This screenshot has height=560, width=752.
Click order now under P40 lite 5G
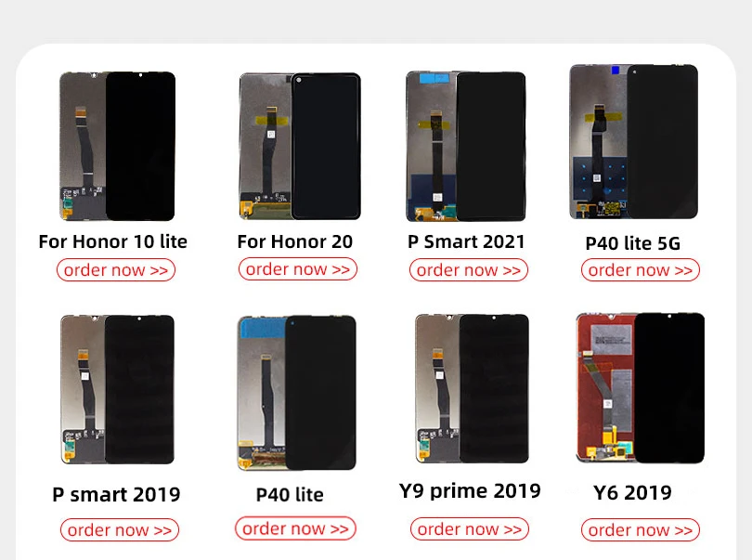(x=641, y=270)
